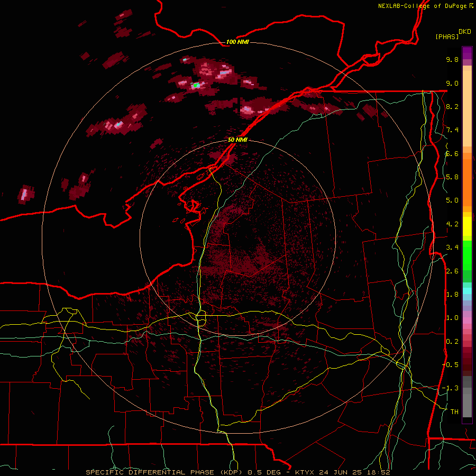This screenshot has width=476, height=476.
Task: Click the 5.0 legend value
Action: (452, 200)
